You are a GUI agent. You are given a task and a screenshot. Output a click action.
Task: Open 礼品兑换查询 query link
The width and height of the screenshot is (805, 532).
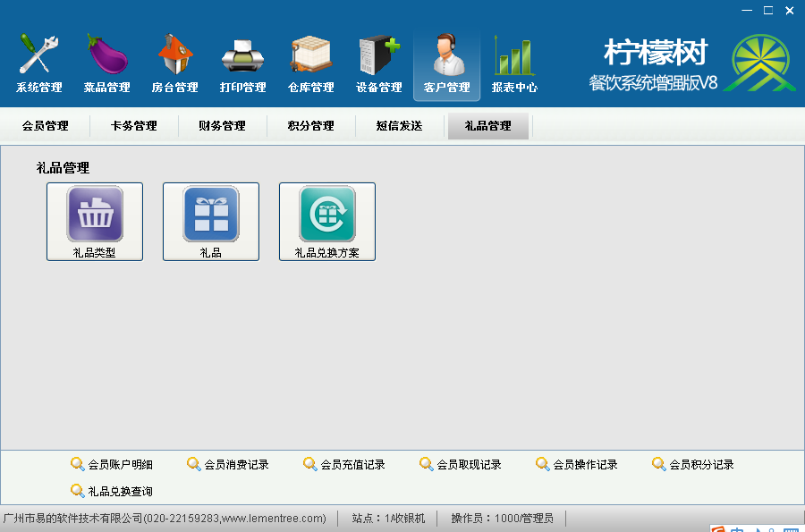point(112,491)
